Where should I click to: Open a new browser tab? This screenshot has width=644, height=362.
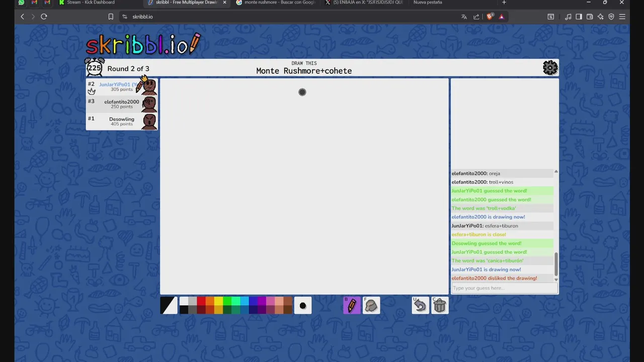(x=504, y=3)
